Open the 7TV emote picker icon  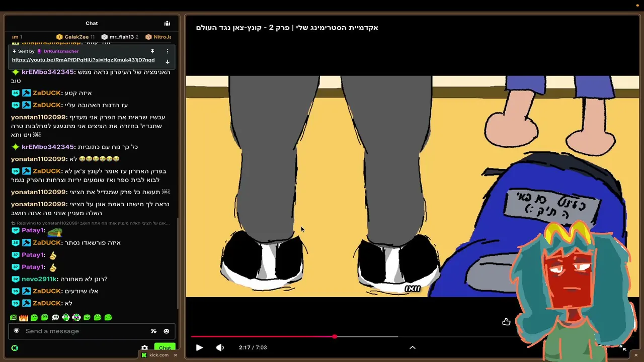[153, 331]
